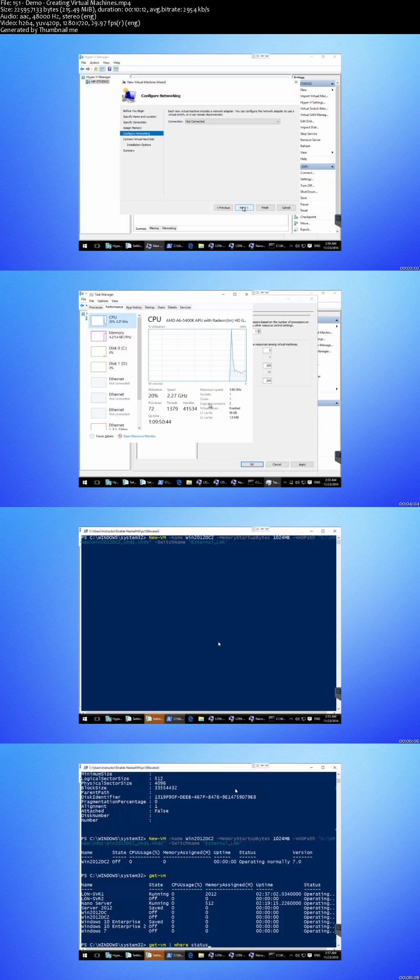Click Task Manager taskbar item showing 2:53 AM
The width and height of the screenshot is (420, 980).
coord(273,482)
